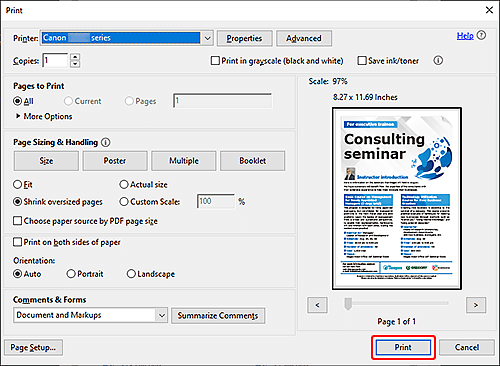Click the help question mark icon
The width and height of the screenshot is (500, 366).
click(x=481, y=35)
